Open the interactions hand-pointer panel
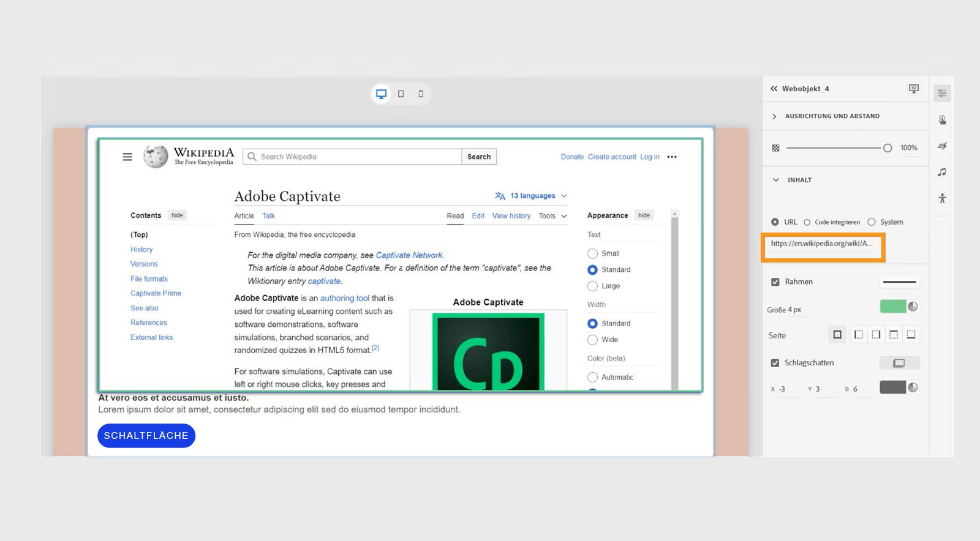Image resolution: width=980 pixels, height=541 pixels. [942, 120]
